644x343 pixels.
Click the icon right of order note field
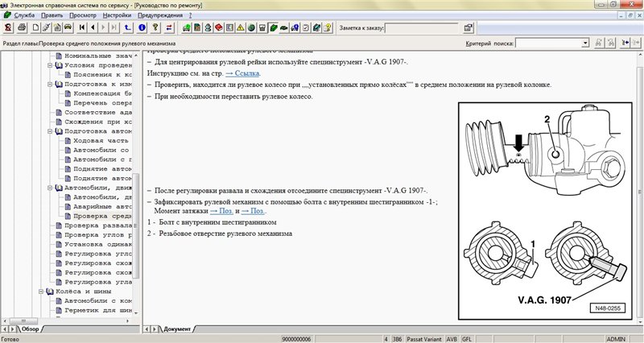point(469,28)
